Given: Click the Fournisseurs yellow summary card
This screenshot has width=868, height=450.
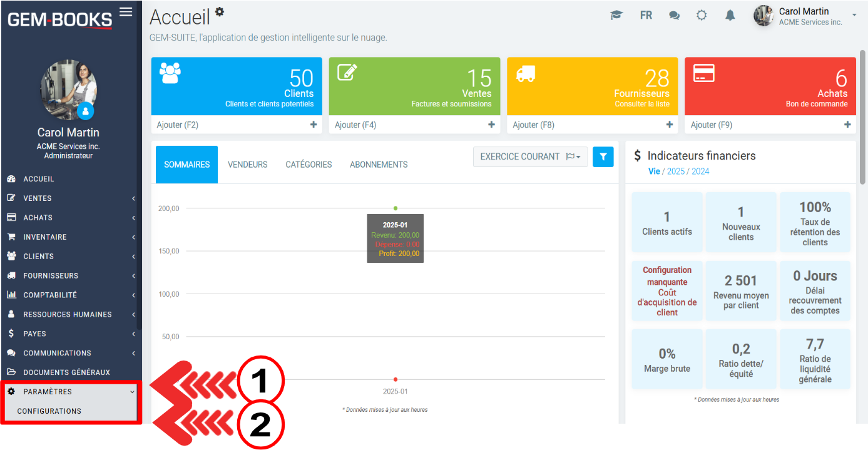Looking at the screenshot, I should [x=592, y=86].
